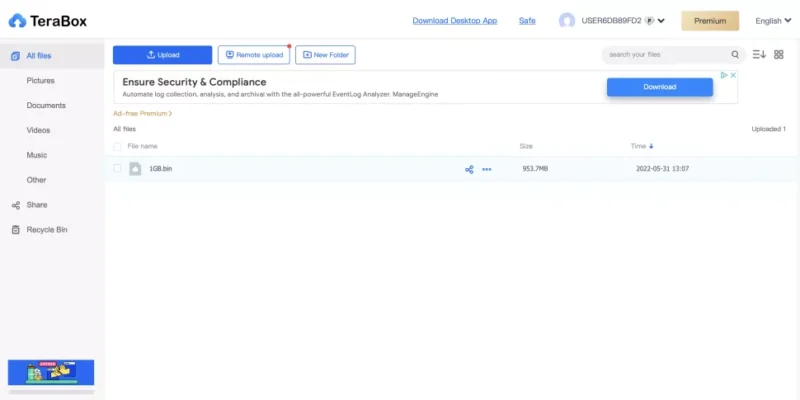
Task: Open the sort order icon
Action: (758, 55)
